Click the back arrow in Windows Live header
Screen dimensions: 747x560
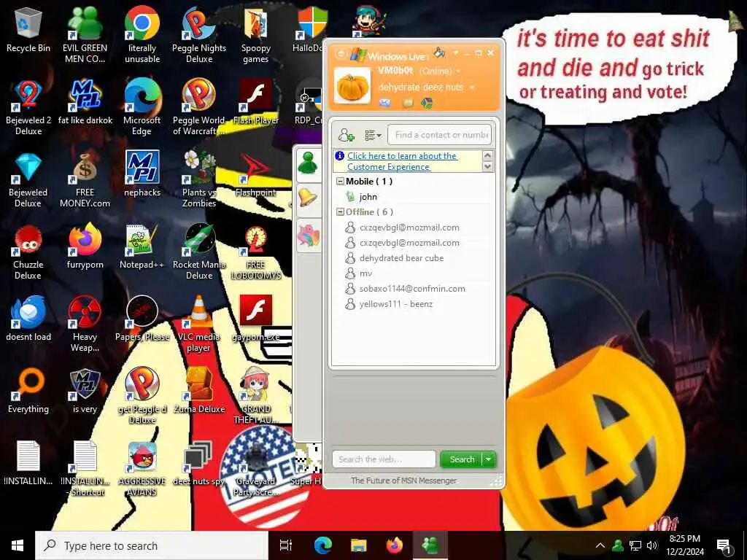[x=340, y=54]
